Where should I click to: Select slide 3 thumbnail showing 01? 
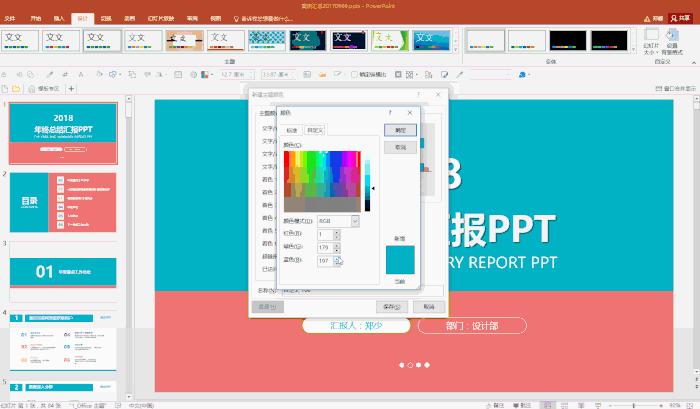pos(63,272)
